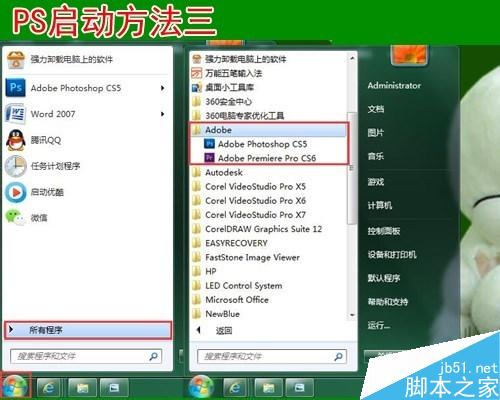Expand Word 2007 jump list arrow
The image size is (500, 400).
click(x=162, y=114)
